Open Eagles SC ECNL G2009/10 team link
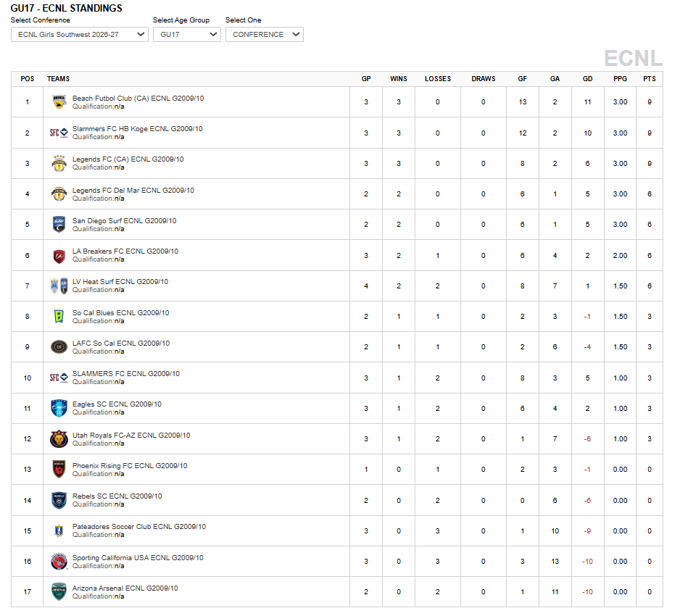This screenshot has width=680, height=616. click(x=117, y=404)
